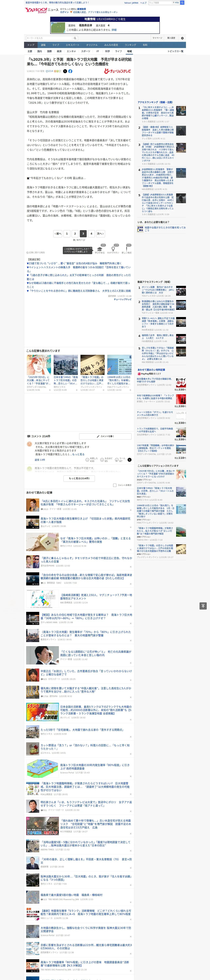Expand first comment with もっと見る
210x980 pixels.
78,454
